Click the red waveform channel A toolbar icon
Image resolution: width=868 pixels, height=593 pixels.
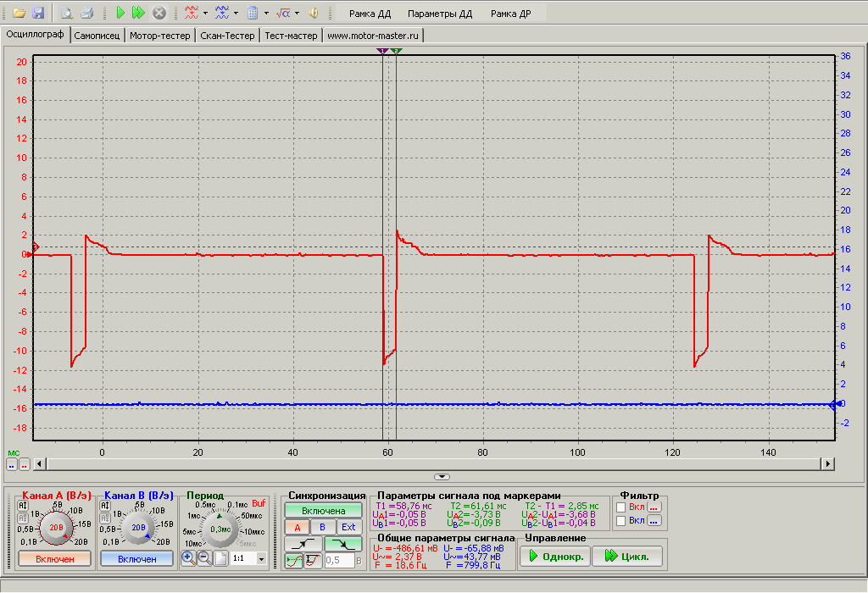coord(192,13)
